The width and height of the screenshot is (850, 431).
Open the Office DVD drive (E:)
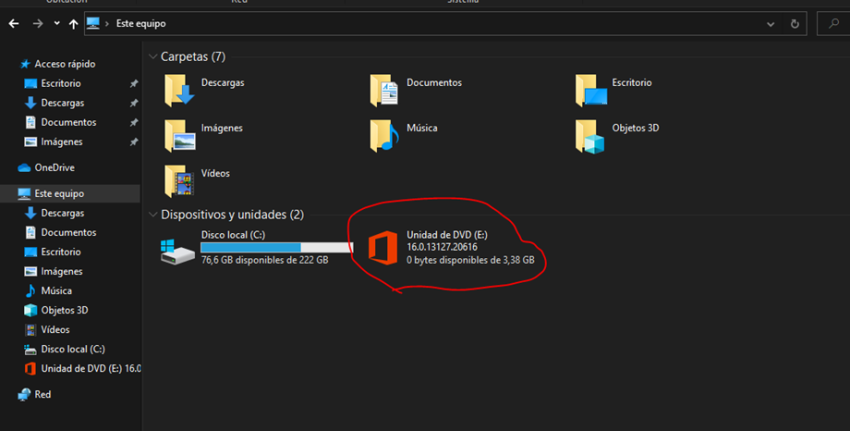pos(384,247)
